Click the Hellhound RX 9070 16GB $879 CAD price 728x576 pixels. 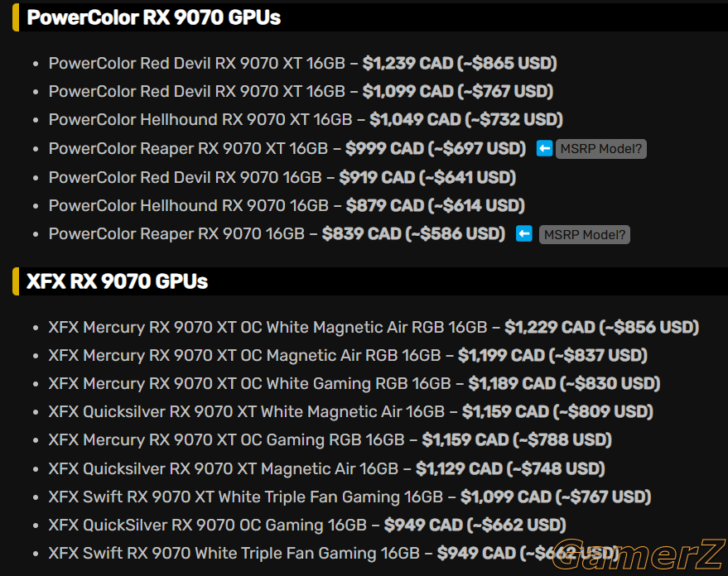pyautogui.click(x=436, y=206)
